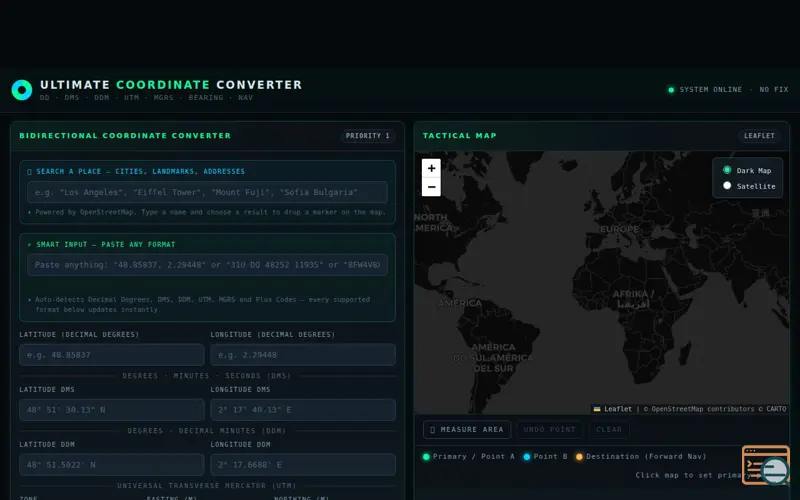The height and width of the screenshot is (500, 800).
Task: Zoom out on the tactical map
Action: tap(431, 187)
